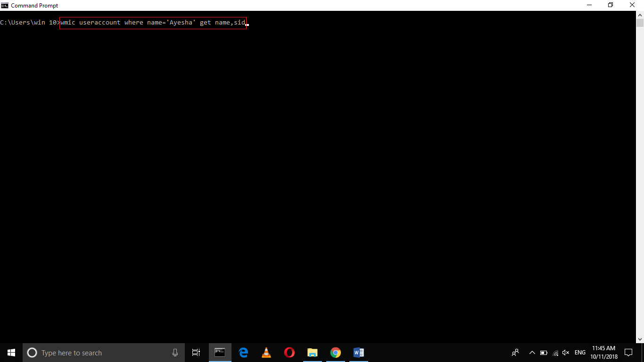The height and width of the screenshot is (362, 644).
Task: Open the Opera browser
Action: click(x=289, y=352)
